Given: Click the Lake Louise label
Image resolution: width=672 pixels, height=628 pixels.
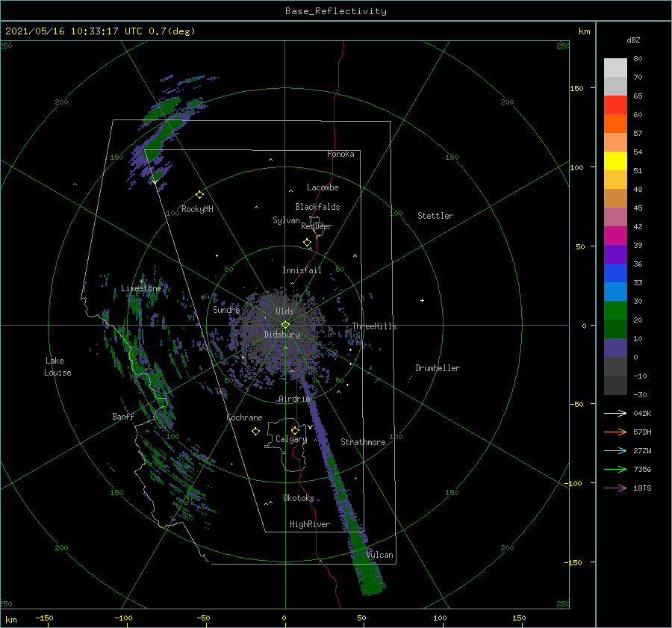Looking at the screenshot, I should click(x=57, y=367).
